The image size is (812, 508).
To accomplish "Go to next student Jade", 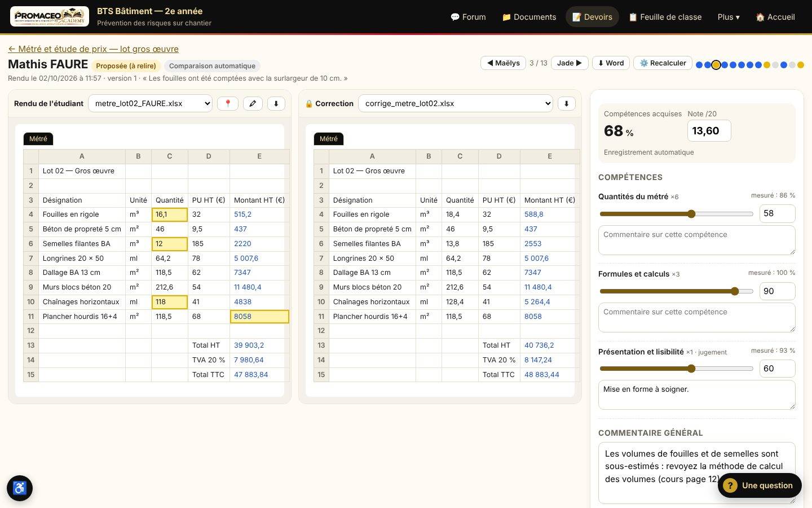I will (x=570, y=63).
